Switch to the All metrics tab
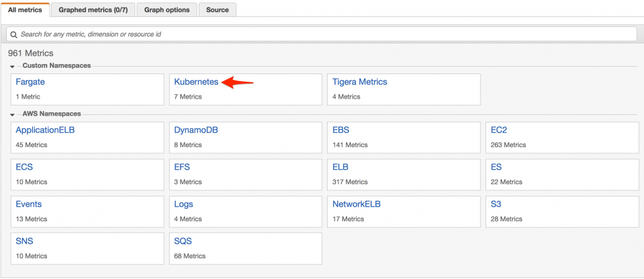644x279 pixels. click(25, 10)
